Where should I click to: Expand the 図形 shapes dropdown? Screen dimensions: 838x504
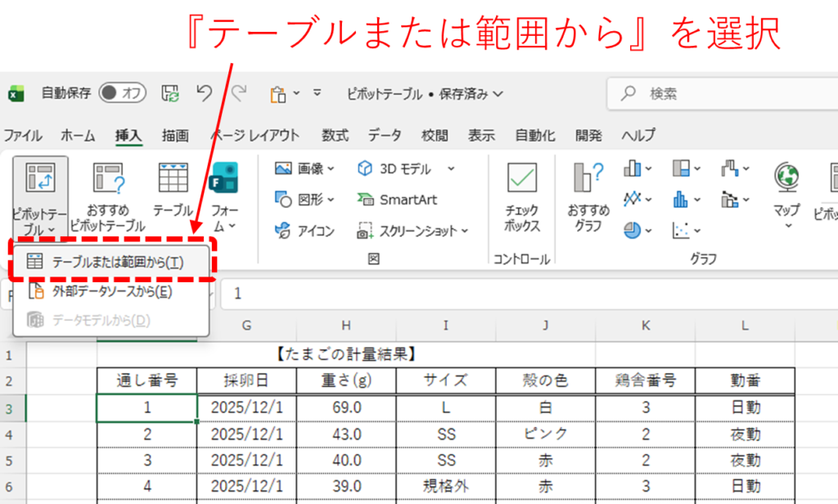pos(304,200)
